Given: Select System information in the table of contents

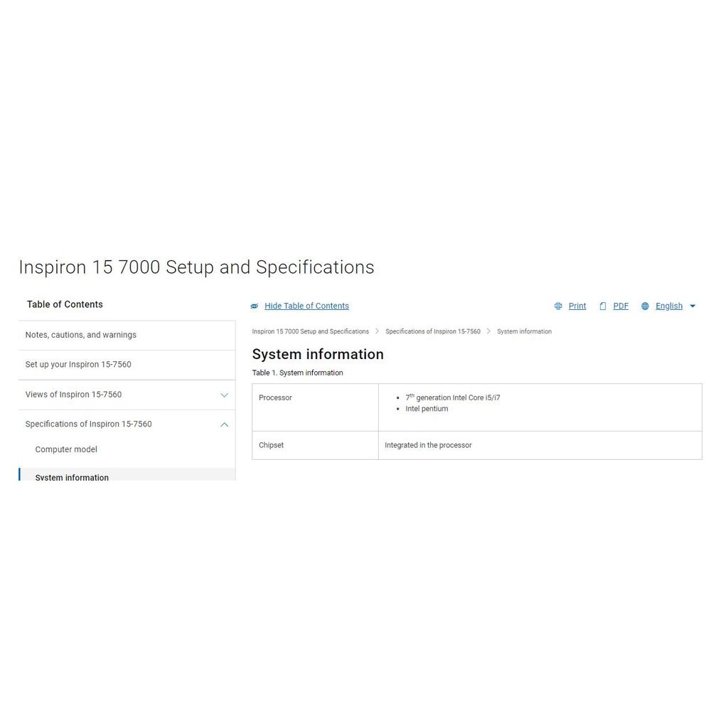Looking at the screenshot, I should click(72, 476).
